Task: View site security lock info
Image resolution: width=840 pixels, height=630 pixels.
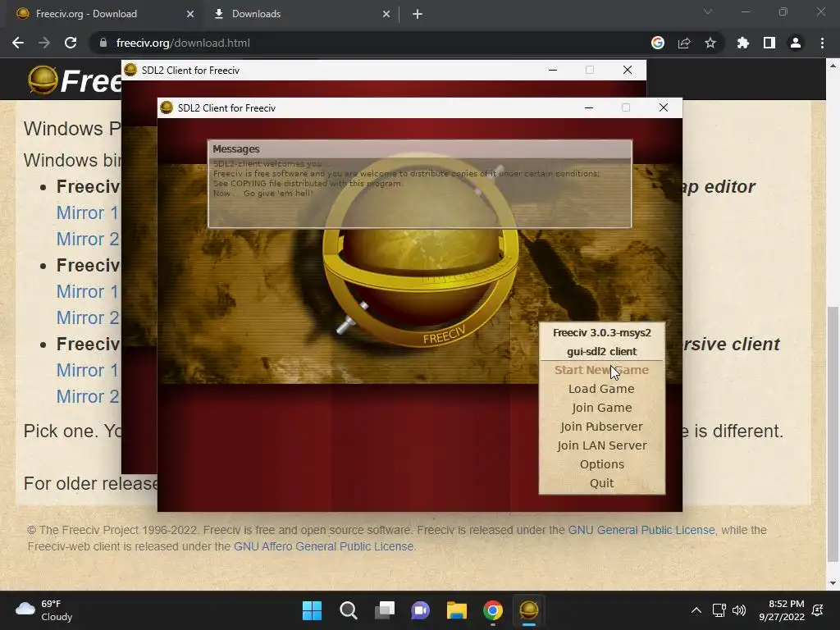Action: [103, 43]
